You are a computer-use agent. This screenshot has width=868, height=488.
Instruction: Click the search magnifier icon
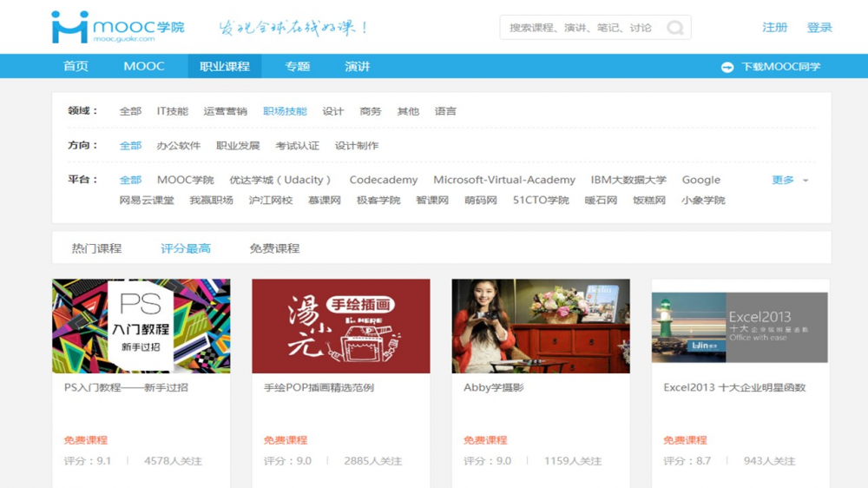674,28
